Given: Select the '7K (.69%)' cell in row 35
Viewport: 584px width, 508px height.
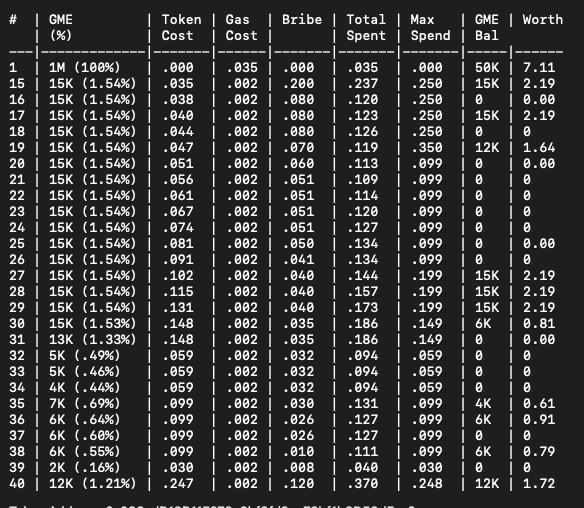Looking at the screenshot, I should pos(85,404).
